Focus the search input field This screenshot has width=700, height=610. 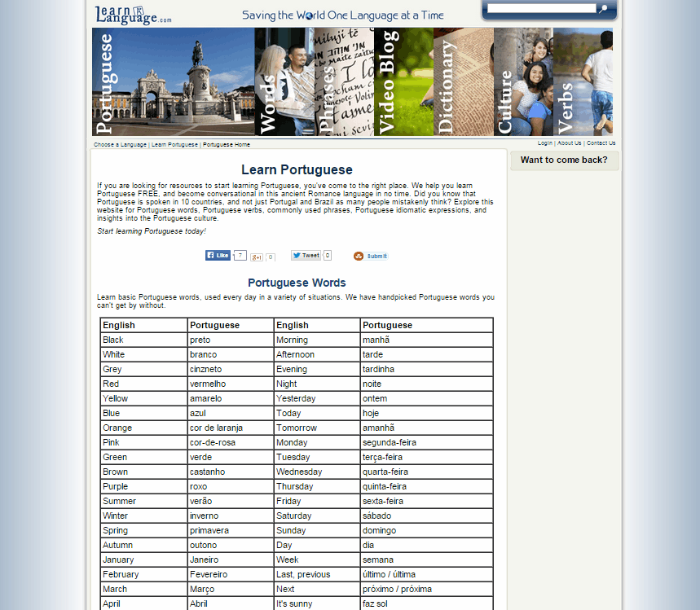click(x=542, y=8)
